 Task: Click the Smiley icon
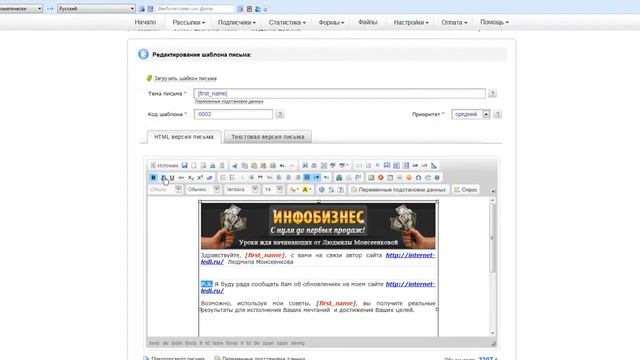(x=409, y=178)
